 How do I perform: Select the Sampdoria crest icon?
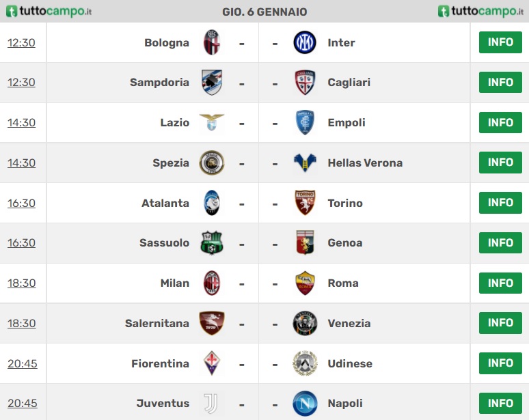point(212,82)
